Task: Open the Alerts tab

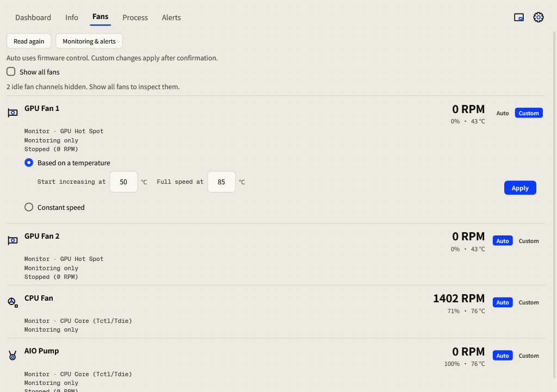Action: point(171,17)
